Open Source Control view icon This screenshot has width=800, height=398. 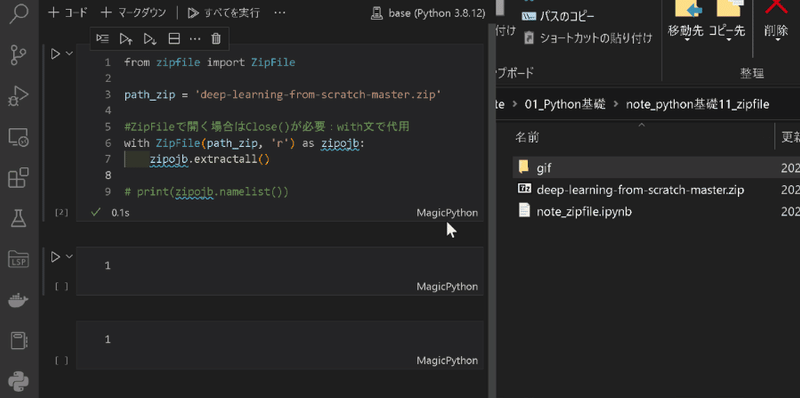[19, 55]
